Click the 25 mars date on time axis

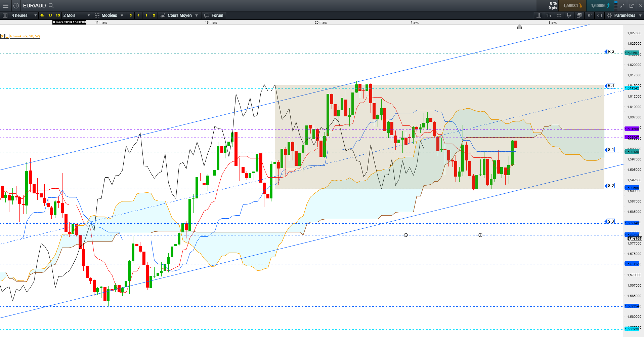(321, 23)
